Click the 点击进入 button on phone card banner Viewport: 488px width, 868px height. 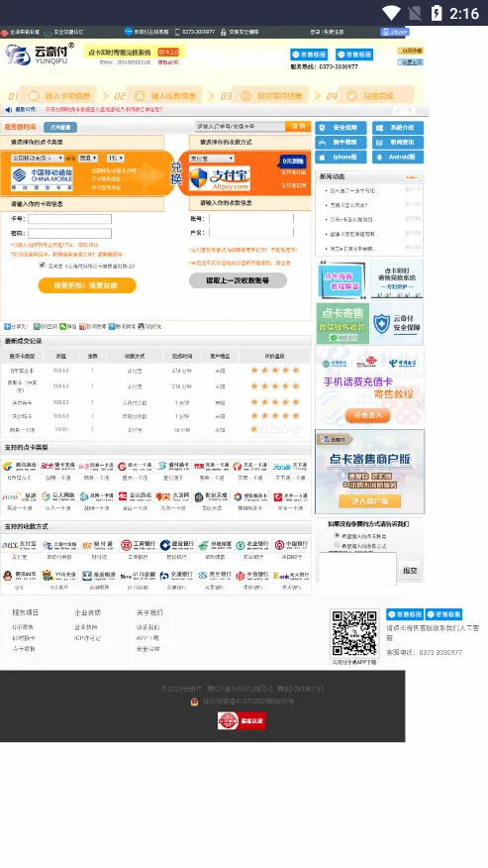[368, 415]
